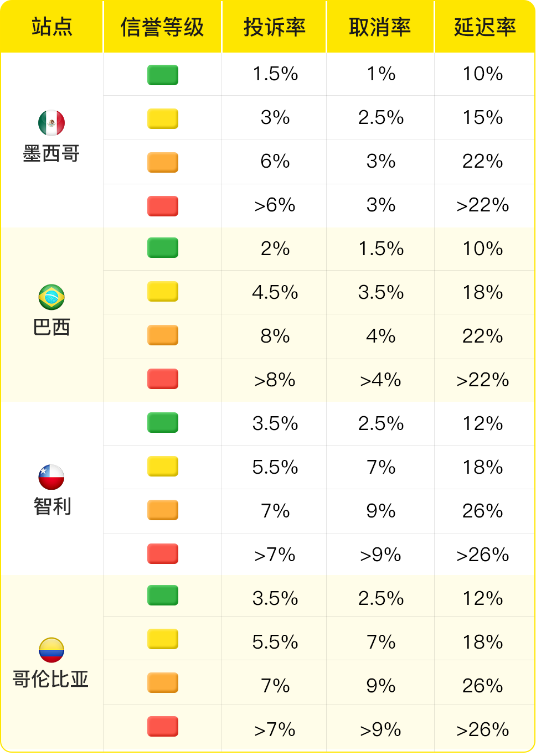The width and height of the screenshot is (536, 756).
Task: Select the 投诉率 column header
Action: point(275,27)
